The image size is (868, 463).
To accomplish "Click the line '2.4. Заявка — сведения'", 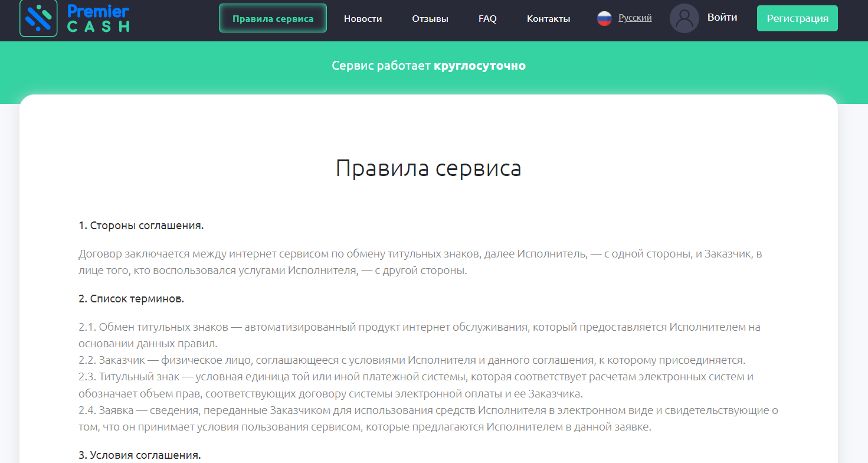I will pyautogui.click(x=428, y=419).
